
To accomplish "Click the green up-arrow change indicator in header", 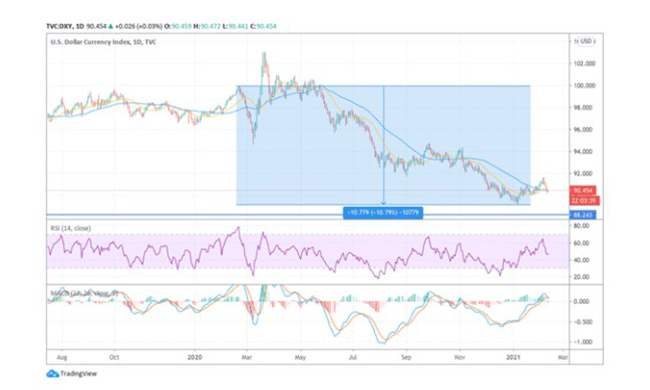I will click(111, 26).
